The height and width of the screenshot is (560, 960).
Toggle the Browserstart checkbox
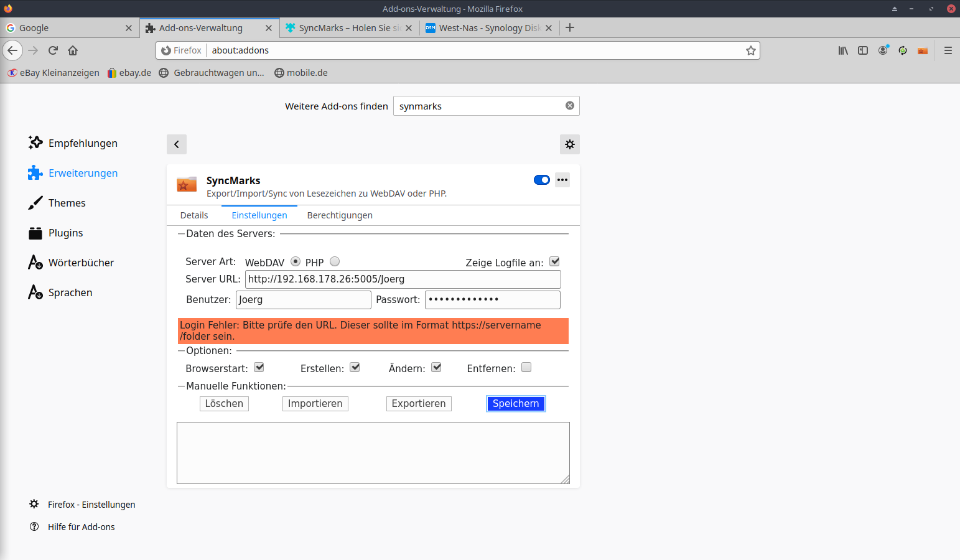(259, 367)
